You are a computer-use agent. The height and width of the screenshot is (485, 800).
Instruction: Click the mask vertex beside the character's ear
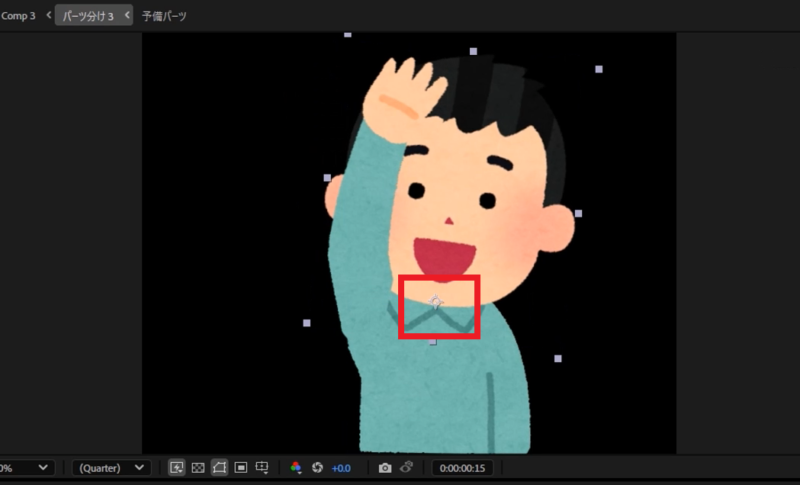578,214
